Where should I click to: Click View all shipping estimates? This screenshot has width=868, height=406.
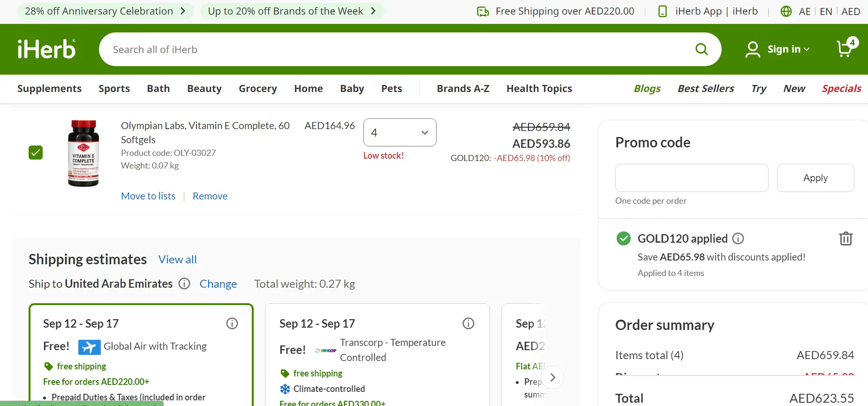pyautogui.click(x=177, y=260)
